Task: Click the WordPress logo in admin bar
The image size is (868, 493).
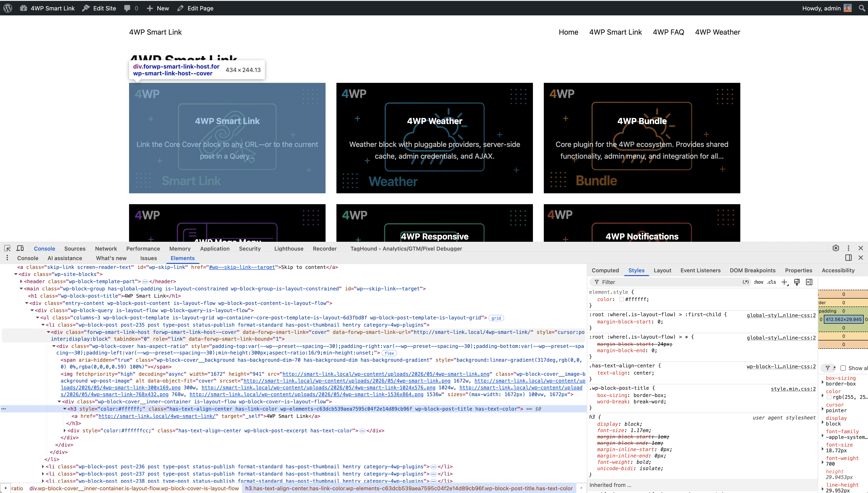Action: click(x=8, y=8)
